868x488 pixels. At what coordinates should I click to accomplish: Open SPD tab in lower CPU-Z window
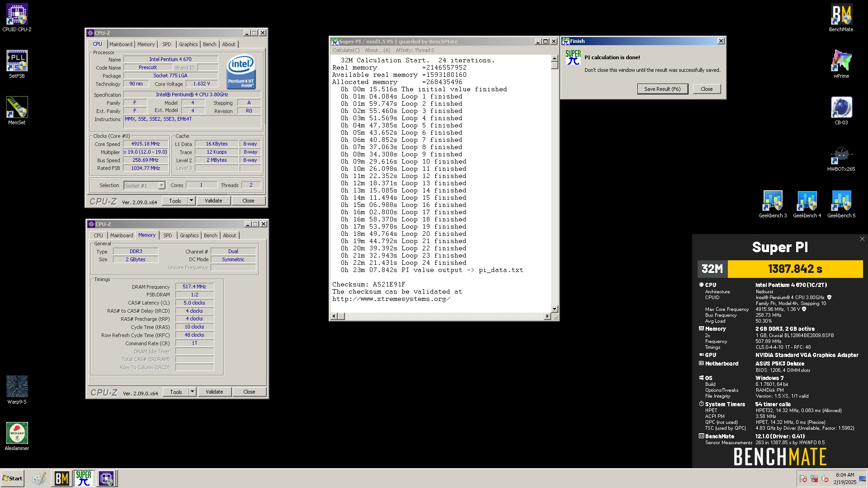click(x=168, y=235)
